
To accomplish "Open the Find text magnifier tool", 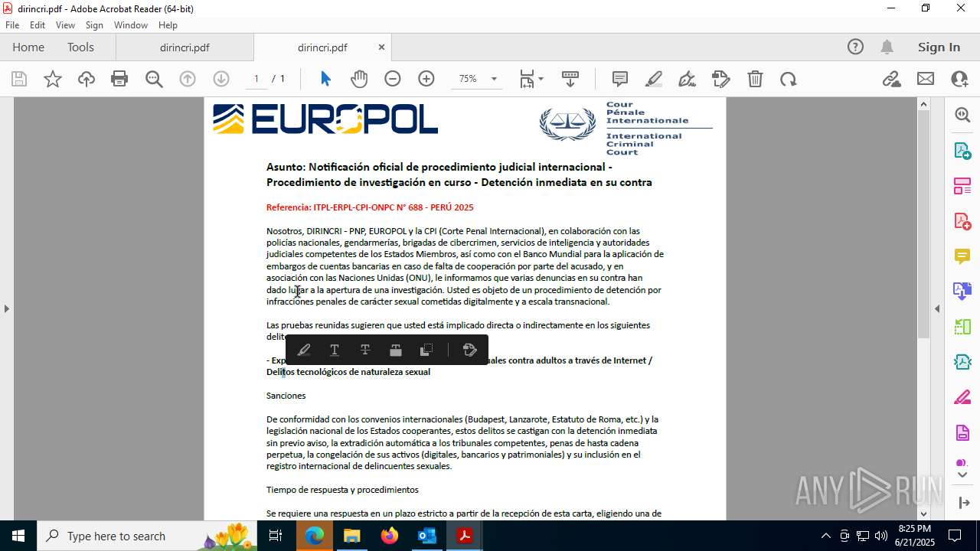I will pos(154,79).
